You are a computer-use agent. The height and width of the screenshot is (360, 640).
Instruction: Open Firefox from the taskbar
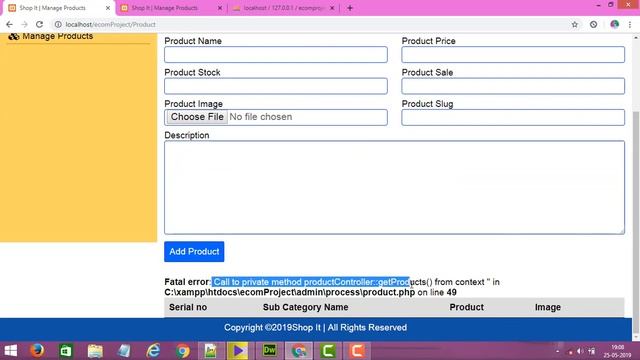click(37, 351)
